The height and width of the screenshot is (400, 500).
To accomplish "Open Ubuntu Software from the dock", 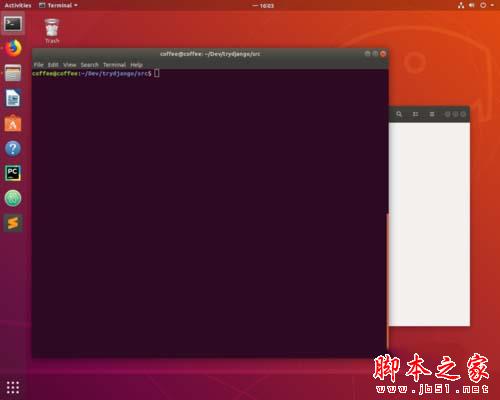I will [x=13, y=123].
